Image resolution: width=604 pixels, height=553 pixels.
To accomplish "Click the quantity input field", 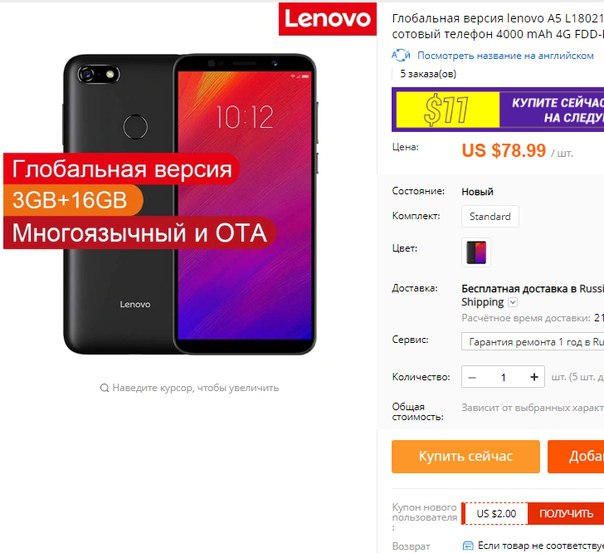I will click(x=503, y=377).
